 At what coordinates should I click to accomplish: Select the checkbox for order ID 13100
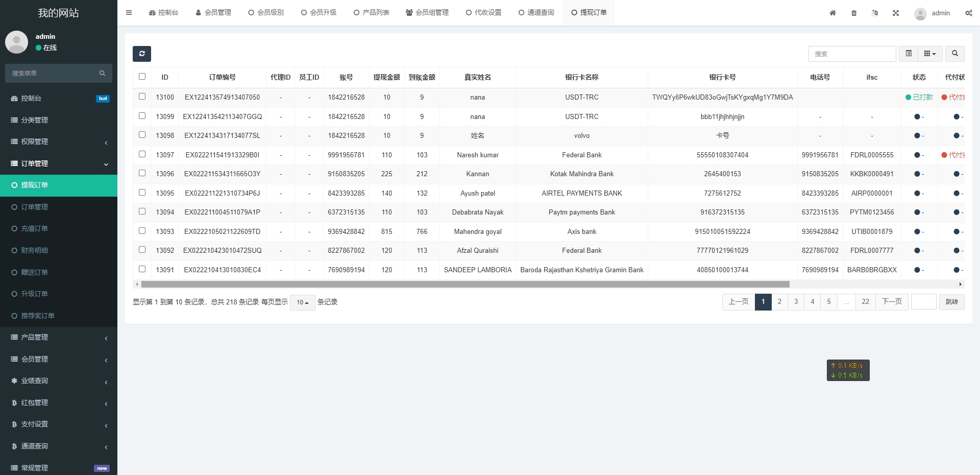(x=142, y=97)
